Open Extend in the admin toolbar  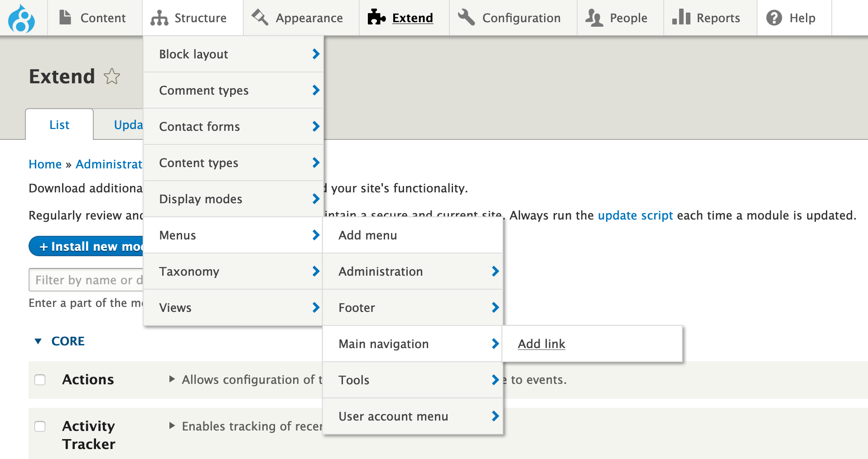404,18
